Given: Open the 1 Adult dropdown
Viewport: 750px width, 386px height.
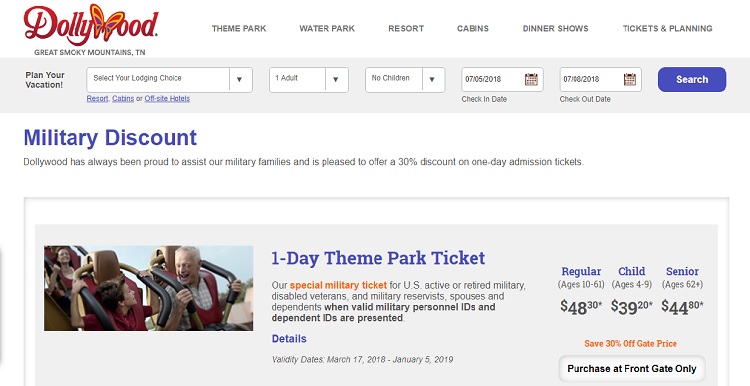Looking at the screenshot, I should click(x=309, y=80).
